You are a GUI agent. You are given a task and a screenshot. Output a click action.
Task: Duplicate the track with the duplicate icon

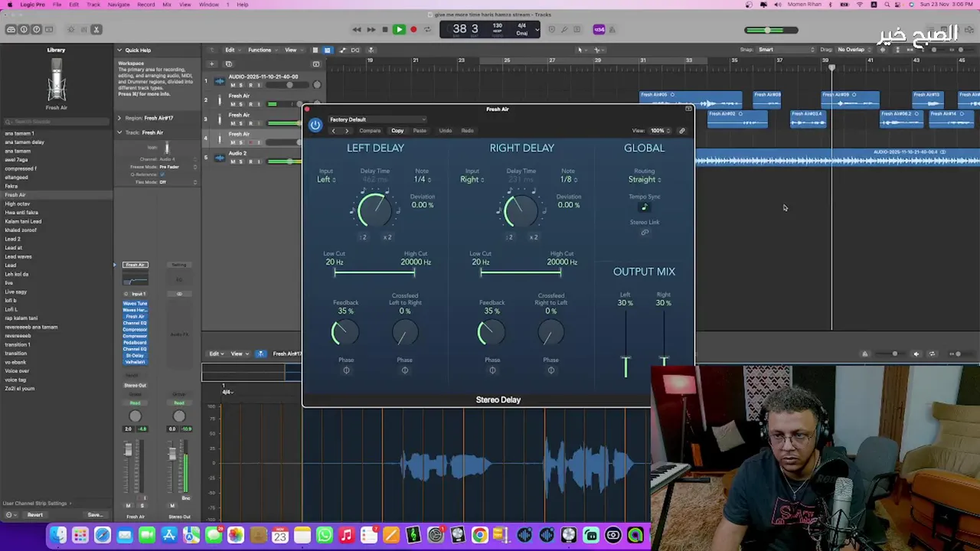(229, 64)
